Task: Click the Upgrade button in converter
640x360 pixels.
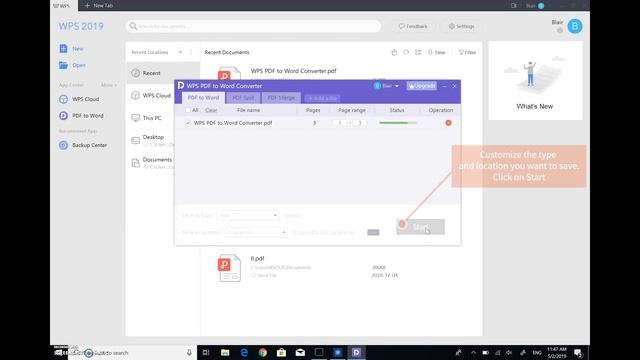Action: [422, 86]
